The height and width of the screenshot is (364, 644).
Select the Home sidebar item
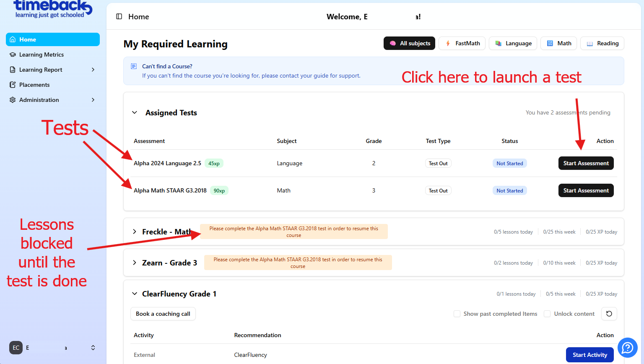tap(52, 39)
